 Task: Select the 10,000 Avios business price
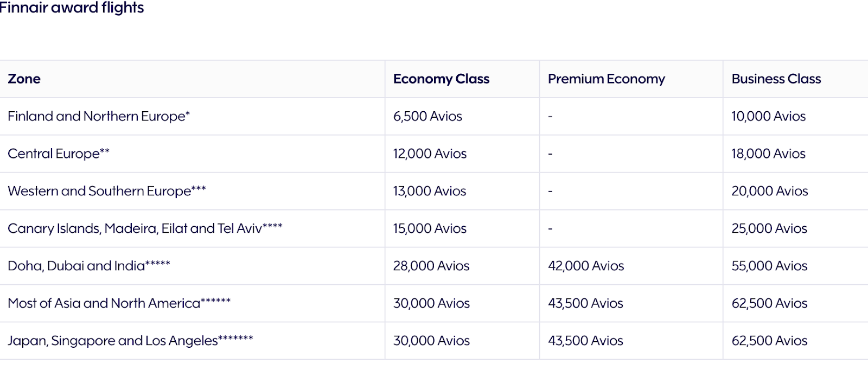pos(768,117)
